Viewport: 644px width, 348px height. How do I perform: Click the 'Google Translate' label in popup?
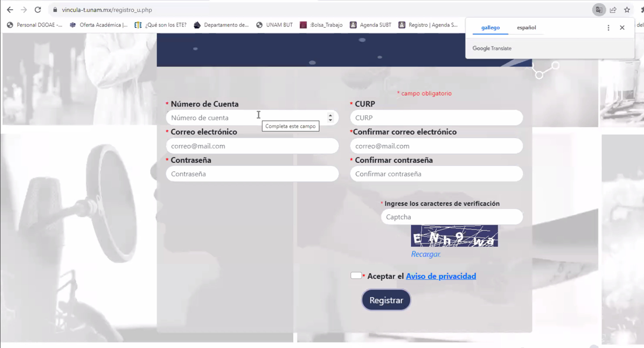tap(492, 48)
